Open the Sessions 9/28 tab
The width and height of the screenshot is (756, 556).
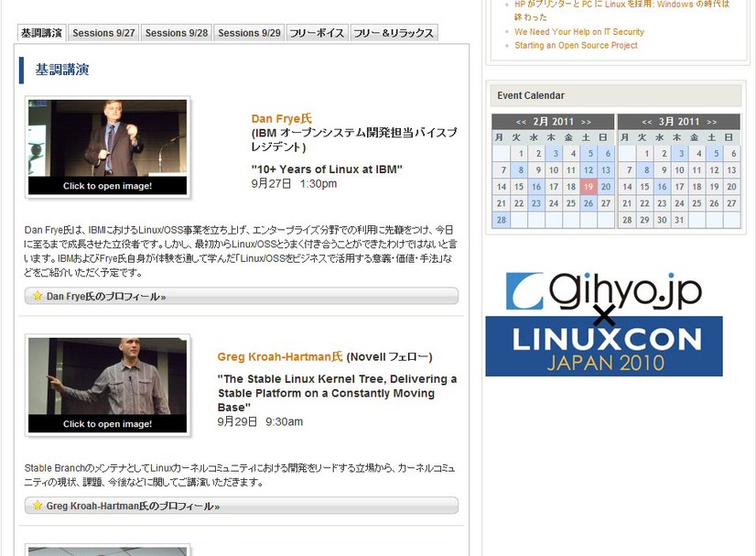click(177, 33)
